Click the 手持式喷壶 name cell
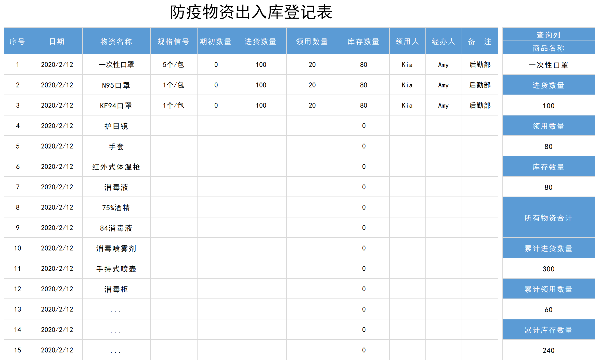This screenshot has height=364, width=599. [116, 269]
